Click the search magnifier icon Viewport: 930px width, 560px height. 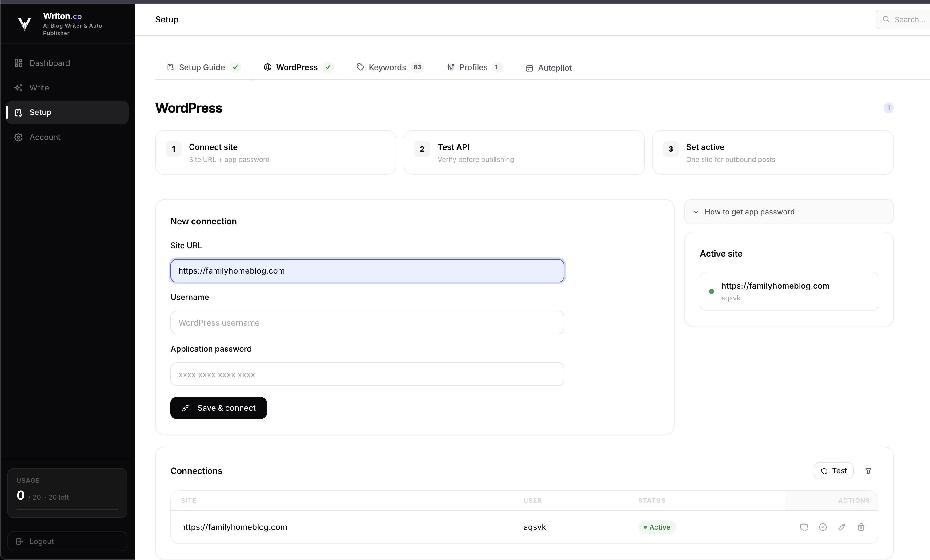point(886,19)
